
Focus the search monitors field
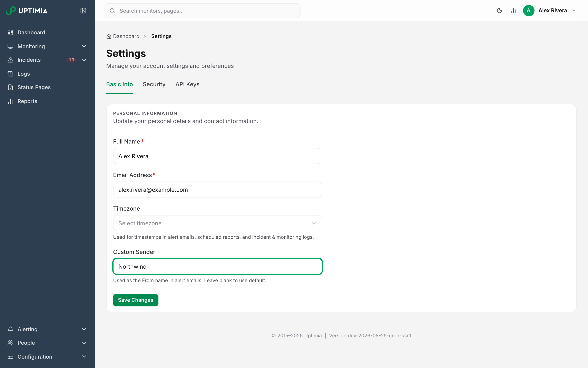point(202,11)
